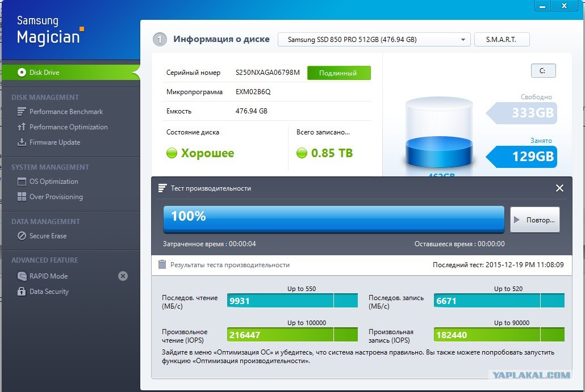Click the Disk Drive disc icon
Screen dimensions: 585x392
coord(22,72)
